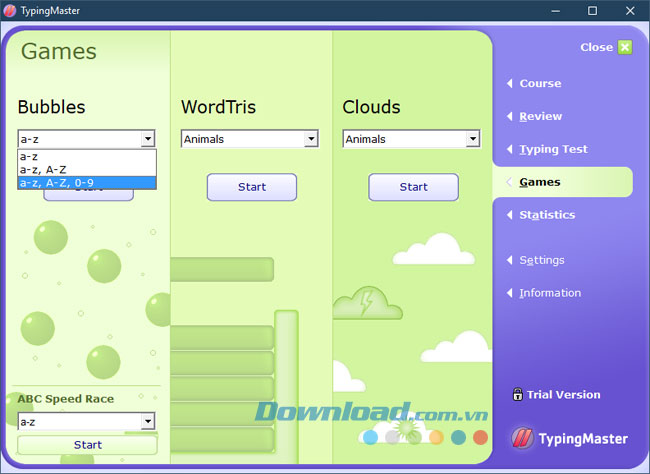Start the ABC Speed Race
Image resolution: width=650 pixels, height=474 pixels.
click(x=87, y=445)
